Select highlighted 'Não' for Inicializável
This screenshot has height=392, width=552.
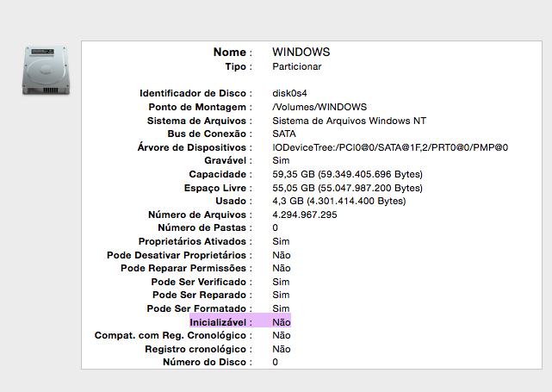coord(282,322)
